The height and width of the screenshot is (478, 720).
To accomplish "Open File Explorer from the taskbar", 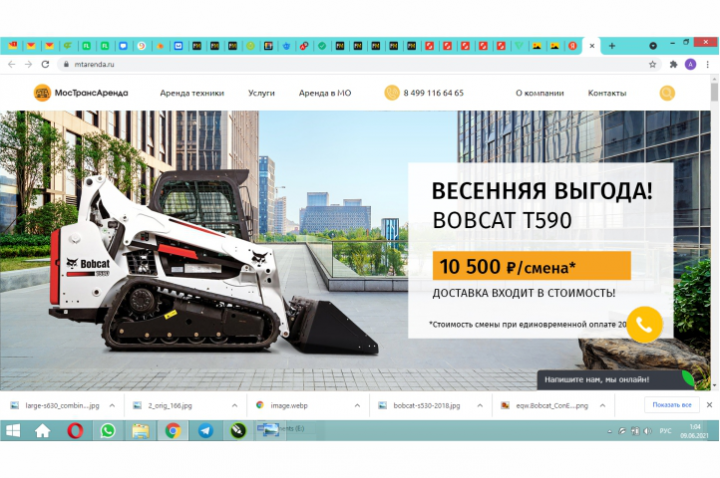I will [140, 431].
